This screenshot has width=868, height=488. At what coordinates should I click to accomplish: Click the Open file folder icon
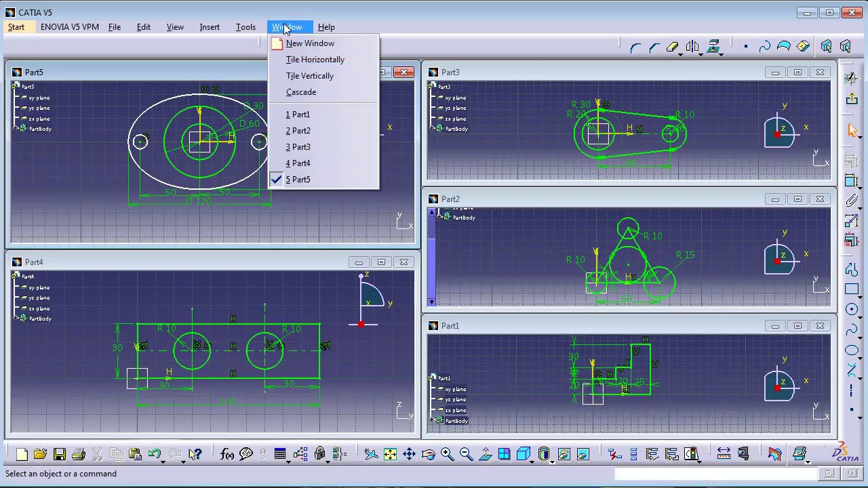pos(40,454)
